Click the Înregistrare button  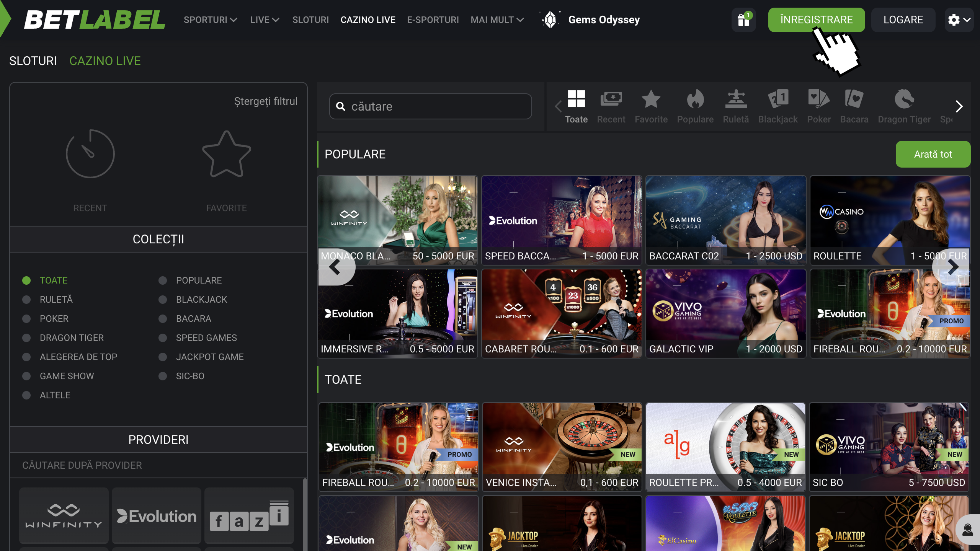click(x=816, y=20)
